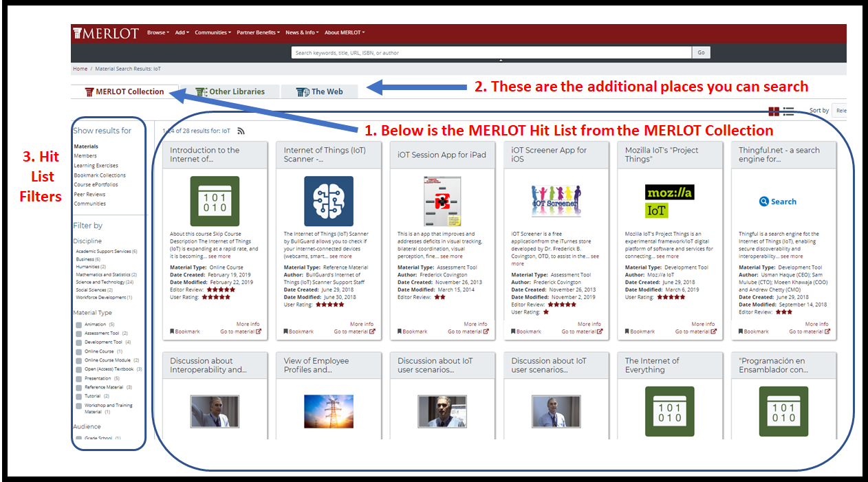Click the brain icon on IoT Scanner card

coord(328,201)
